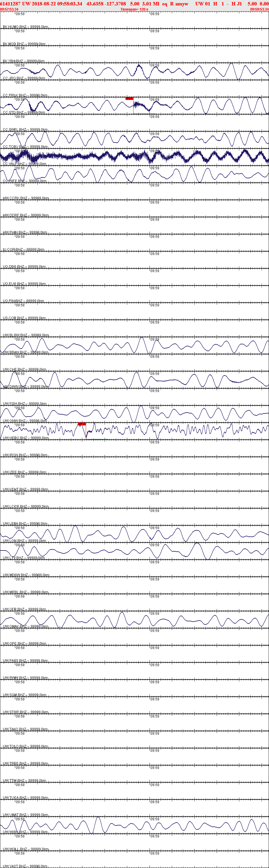
Task: Select the red eP 2 pick flag on the UW.HEBO trace
Action: pos(82,424)
